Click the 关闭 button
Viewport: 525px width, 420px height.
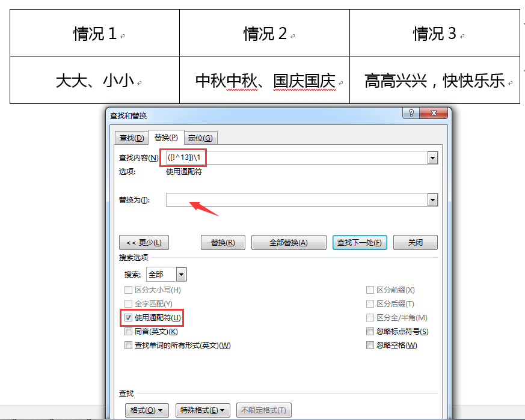[415, 242]
